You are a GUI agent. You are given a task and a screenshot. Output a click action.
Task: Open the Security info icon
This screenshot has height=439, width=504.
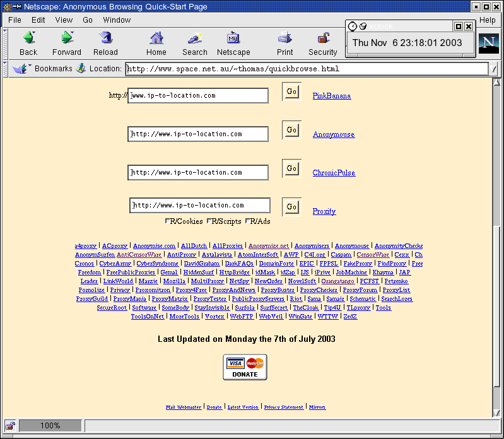pyautogui.click(x=324, y=38)
